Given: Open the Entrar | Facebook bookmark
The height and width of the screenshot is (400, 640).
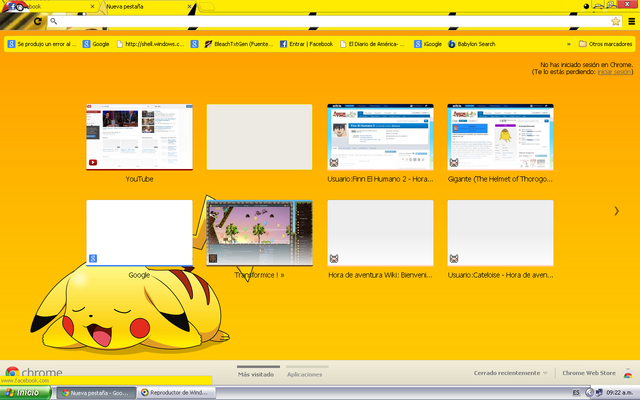Looking at the screenshot, I should [307, 44].
